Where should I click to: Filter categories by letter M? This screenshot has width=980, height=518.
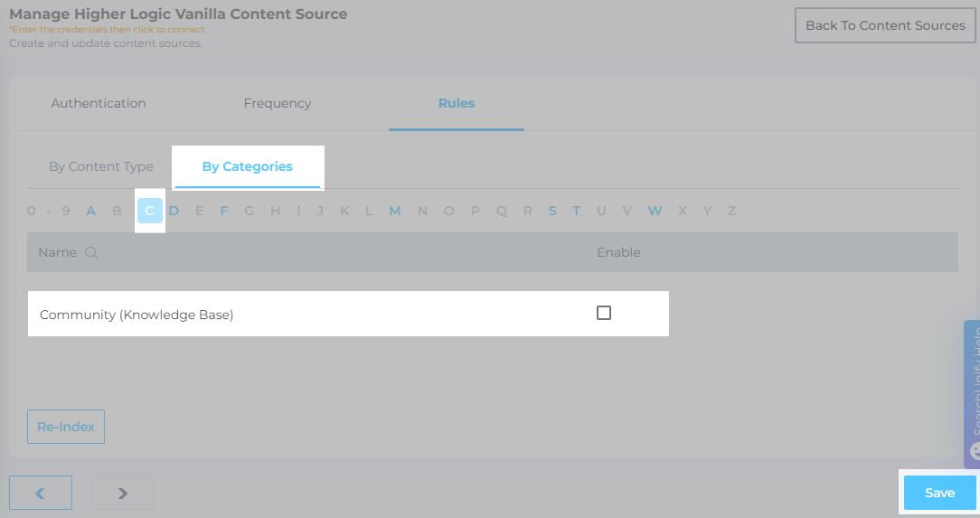(x=395, y=211)
